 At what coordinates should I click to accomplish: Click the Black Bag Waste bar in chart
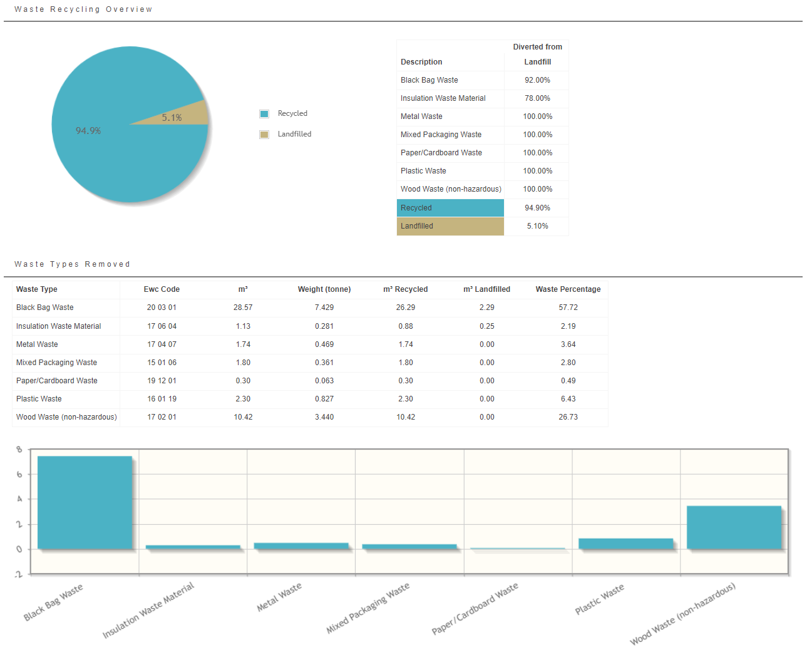pos(85,502)
